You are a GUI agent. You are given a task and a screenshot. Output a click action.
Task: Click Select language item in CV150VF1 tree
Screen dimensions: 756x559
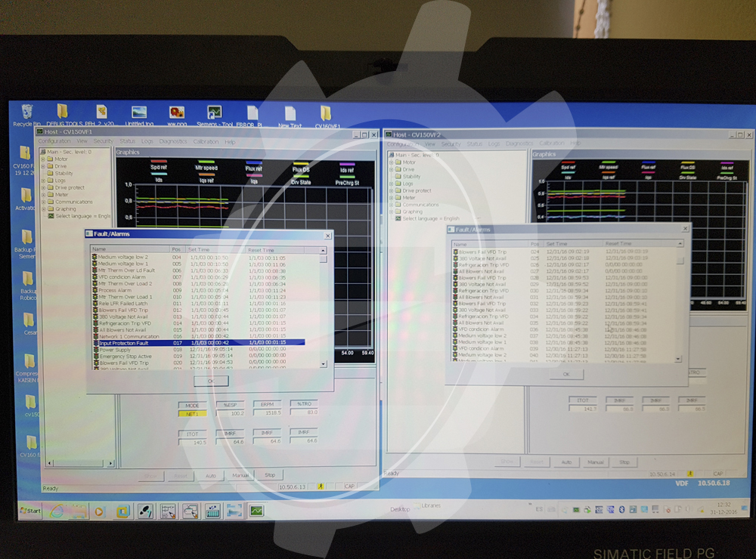[x=82, y=216]
